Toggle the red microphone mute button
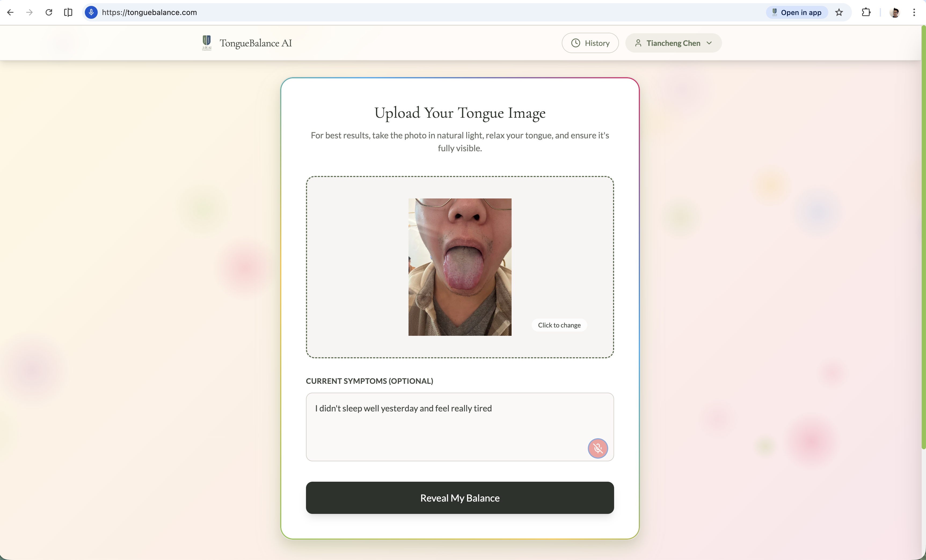This screenshot has width=926, height=560. coord(597,448)
